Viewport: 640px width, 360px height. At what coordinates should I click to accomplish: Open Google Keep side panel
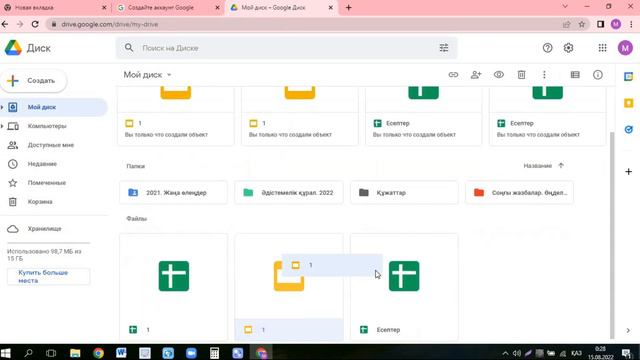tap(629, 103)
